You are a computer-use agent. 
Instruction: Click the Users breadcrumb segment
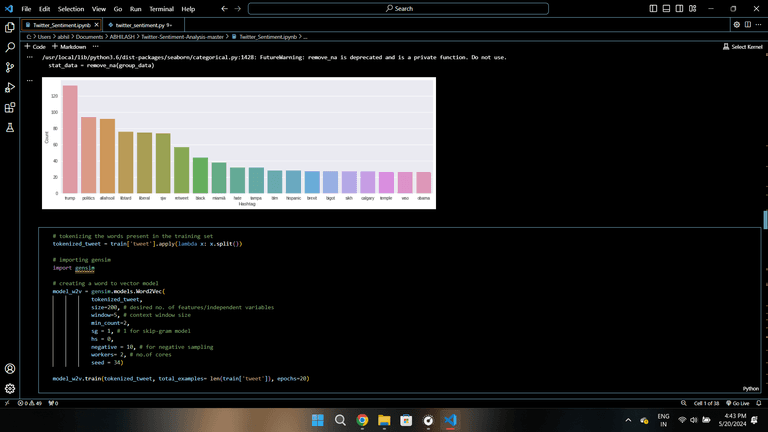[x=44, y=37]
